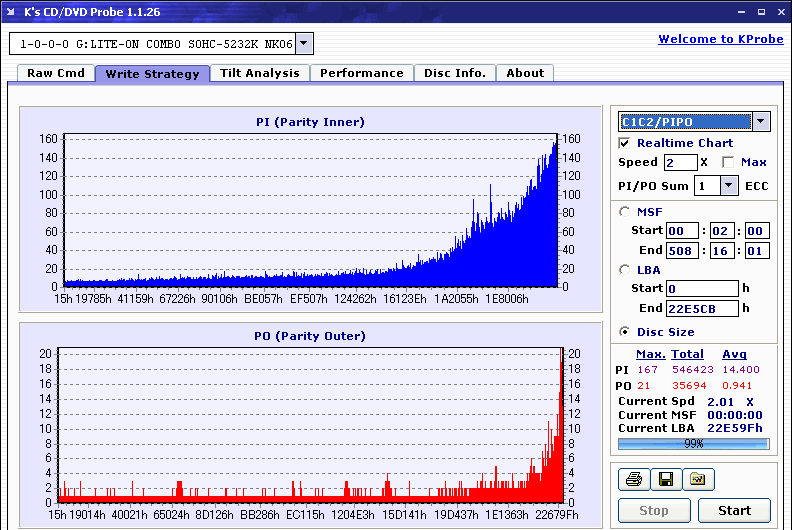Screen dimensions: 792x530
Task: Open the LITE-ON drive selection dropdown
Action: click(x=304, y=43)
